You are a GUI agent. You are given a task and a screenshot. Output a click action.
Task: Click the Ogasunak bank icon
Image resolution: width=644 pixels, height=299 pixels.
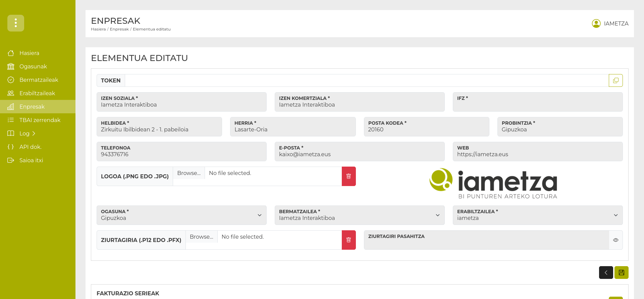click(x=11, y=66)
